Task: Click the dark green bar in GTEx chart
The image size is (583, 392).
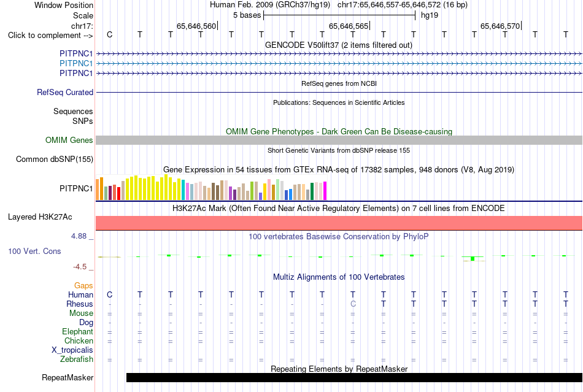Action: coord(312,191)
